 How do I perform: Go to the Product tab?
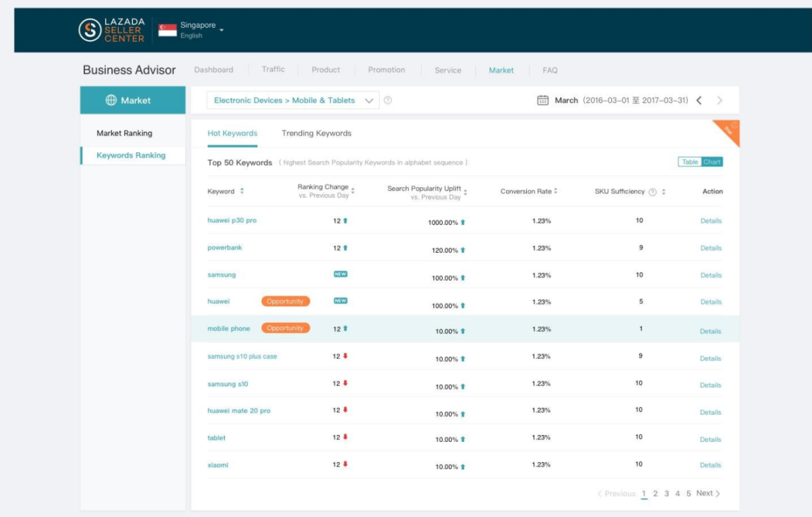tap(326, 70)
